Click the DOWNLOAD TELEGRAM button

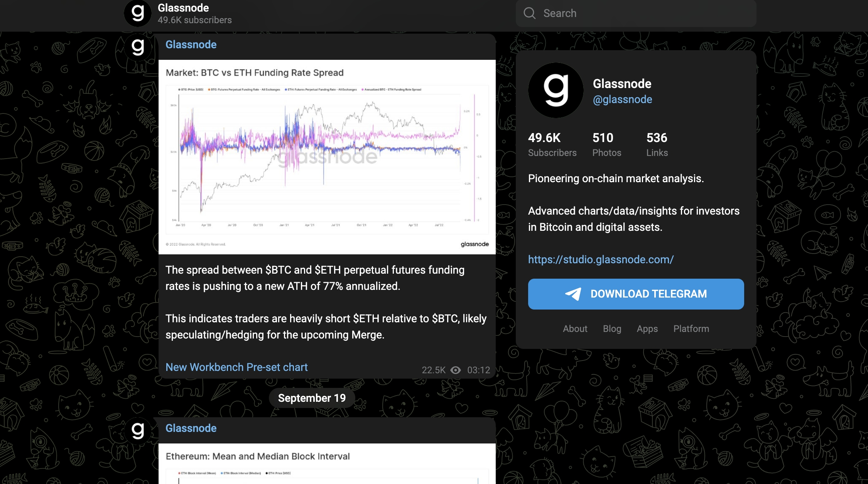(x=636, y=294)
